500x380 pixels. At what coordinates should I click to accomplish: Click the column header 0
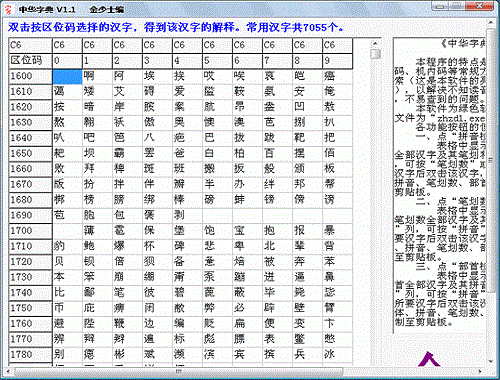67,61
